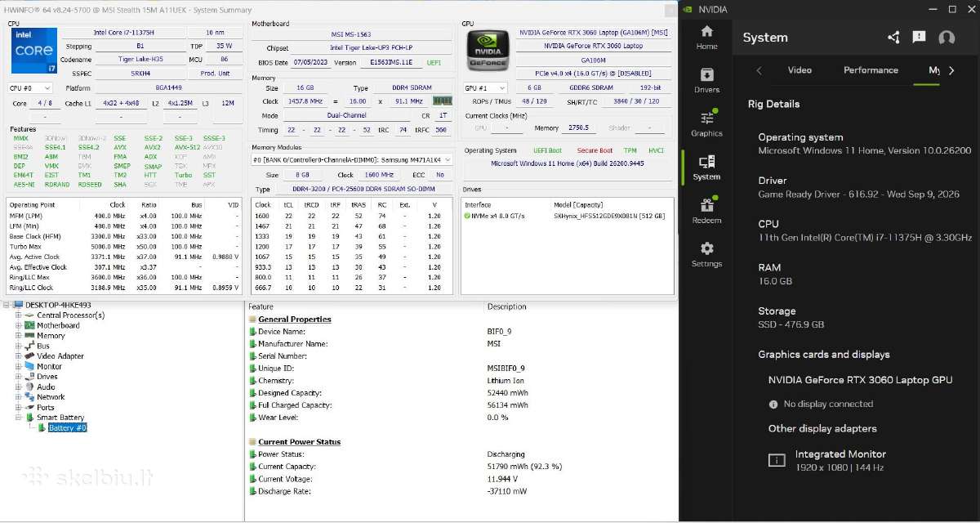Click the General Properties section heading
Screen dimensions: 980x523
tap(295, 320)
